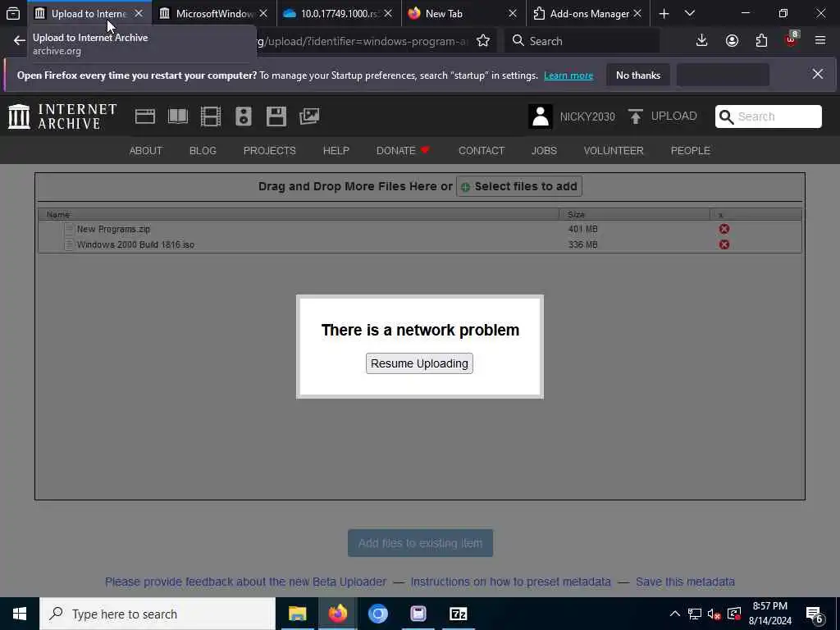Open the Audio speaker icon

tap(243, 116)
